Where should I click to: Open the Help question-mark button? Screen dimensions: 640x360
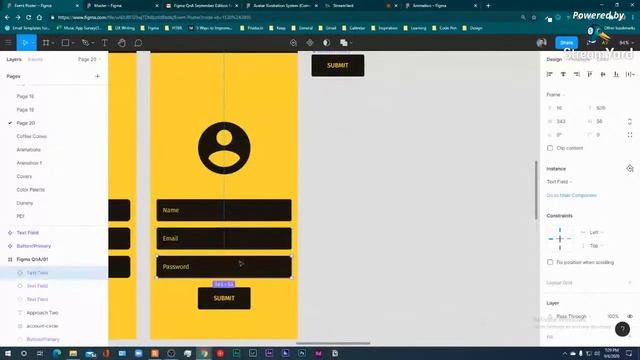(622, 329)
